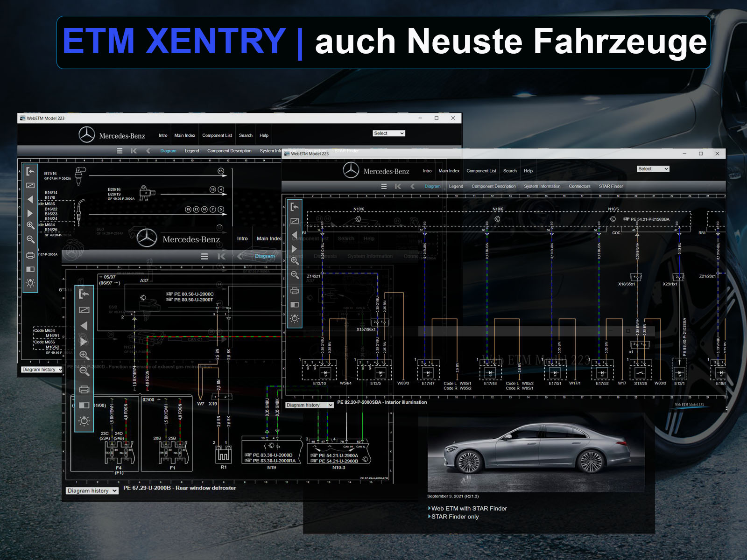Toggle brightness icon in center overlay toolbar
The height and width of the screenshot is (560, 747).
pos(84,421)
